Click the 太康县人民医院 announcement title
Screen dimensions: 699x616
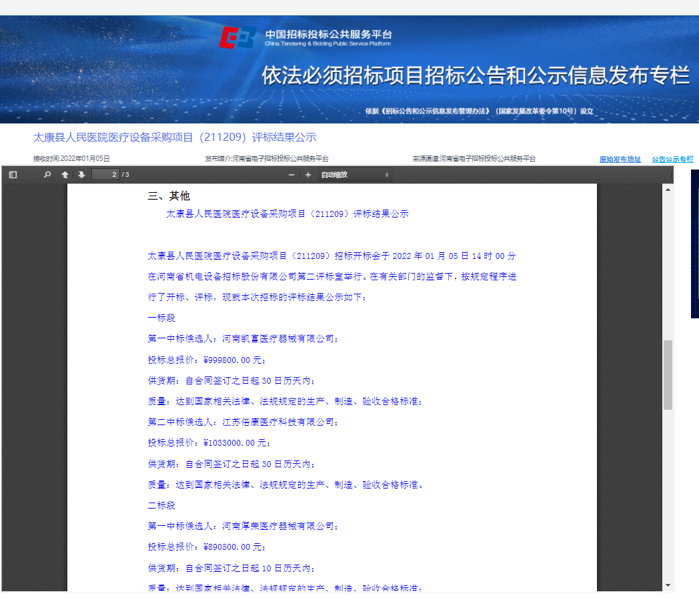pyautogui.click(x=175, y=137)
